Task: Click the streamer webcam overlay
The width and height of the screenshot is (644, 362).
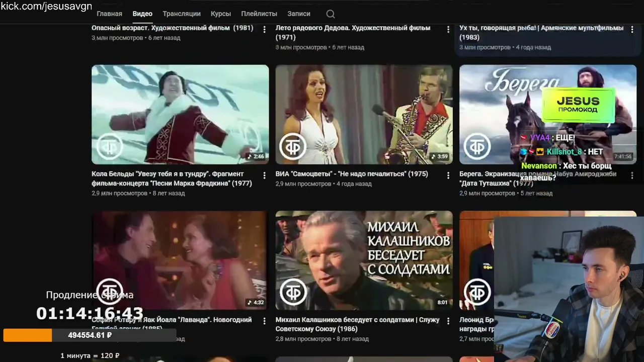Action: (569, 289)
